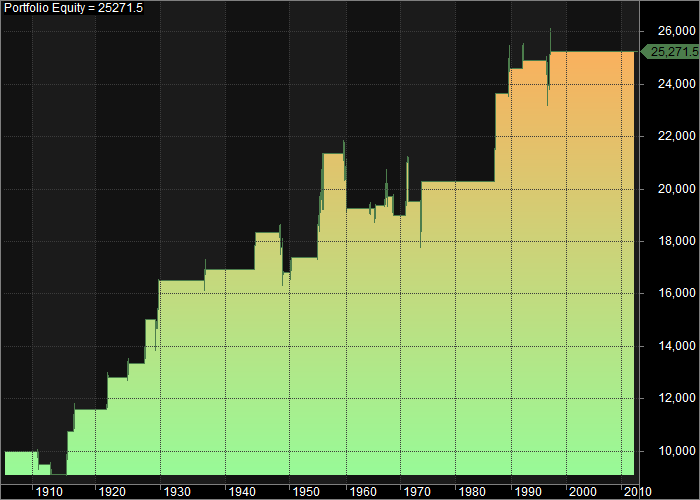Screen dimensions: 700x500
Task: Click the 25,271.5 current value marker
Action: click(x=671, y=52)
